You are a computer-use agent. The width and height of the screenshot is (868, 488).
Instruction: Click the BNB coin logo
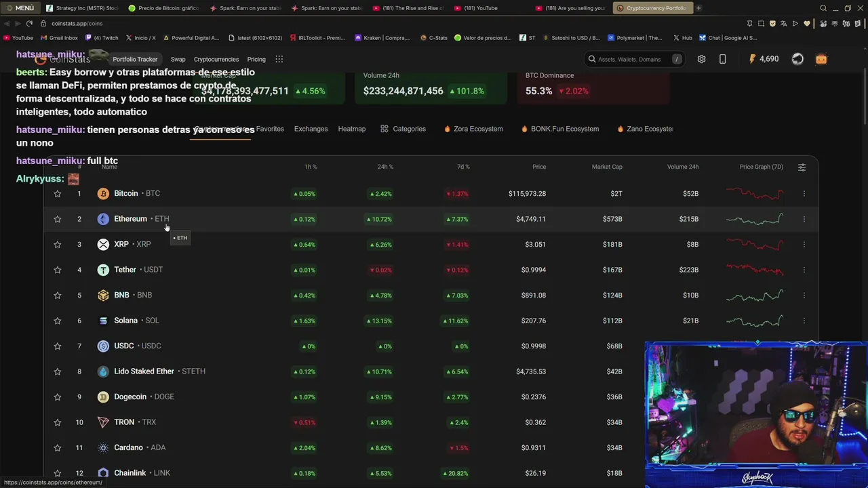[103, 296]
